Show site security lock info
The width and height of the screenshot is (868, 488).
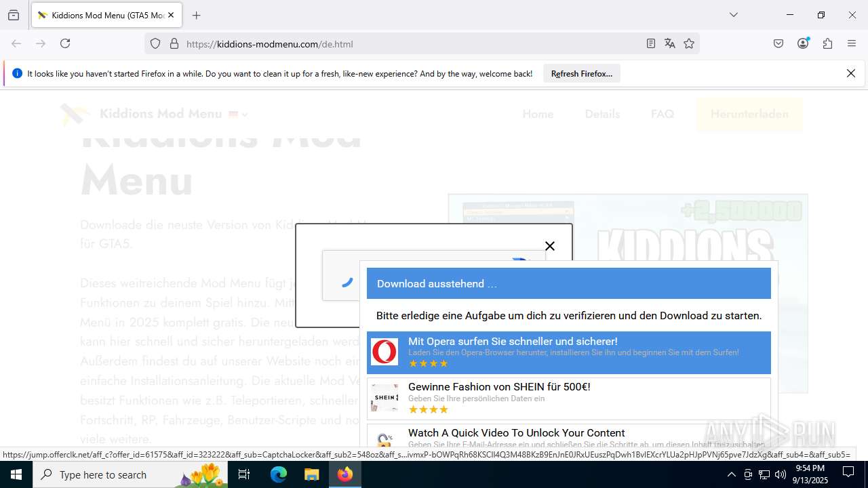(x=174, y=43)
